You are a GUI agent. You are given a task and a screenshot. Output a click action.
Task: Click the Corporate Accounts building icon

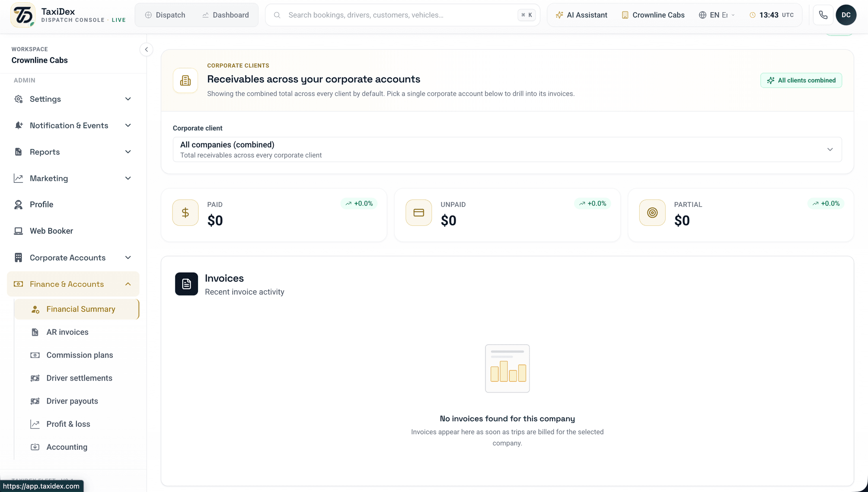[x=19, y=258]
